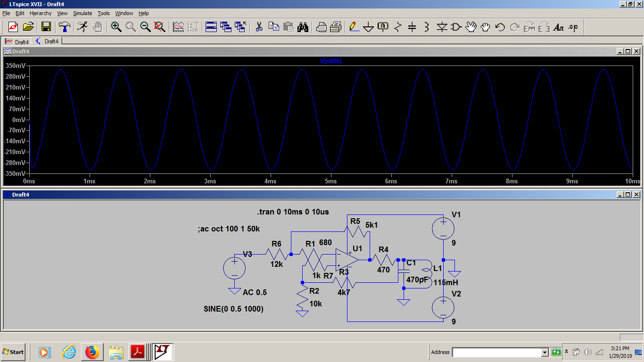
Task: Click the taskbar Address input field
Action: 496,352
